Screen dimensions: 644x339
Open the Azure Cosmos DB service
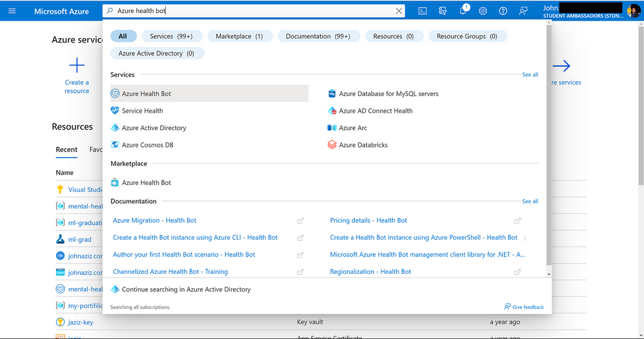point(147,145)
